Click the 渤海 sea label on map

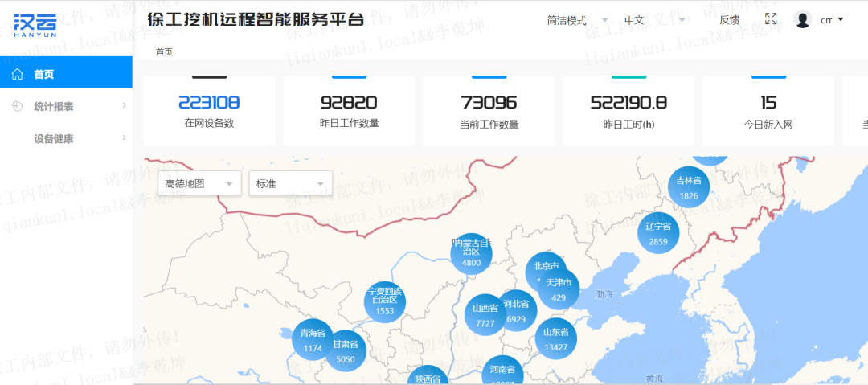pos(604,294)
